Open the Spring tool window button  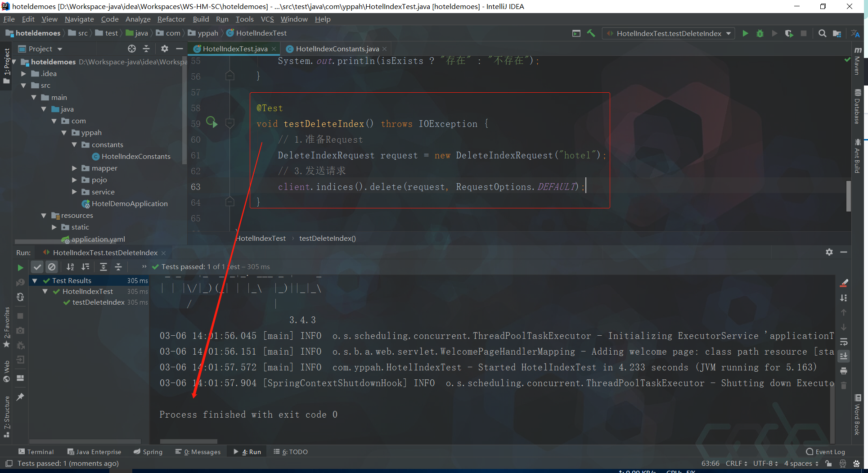coord(148,452)
